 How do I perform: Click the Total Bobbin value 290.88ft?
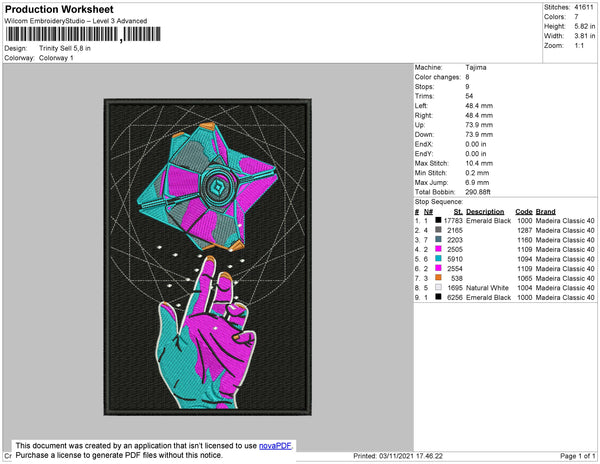click(x=478, y=192)
